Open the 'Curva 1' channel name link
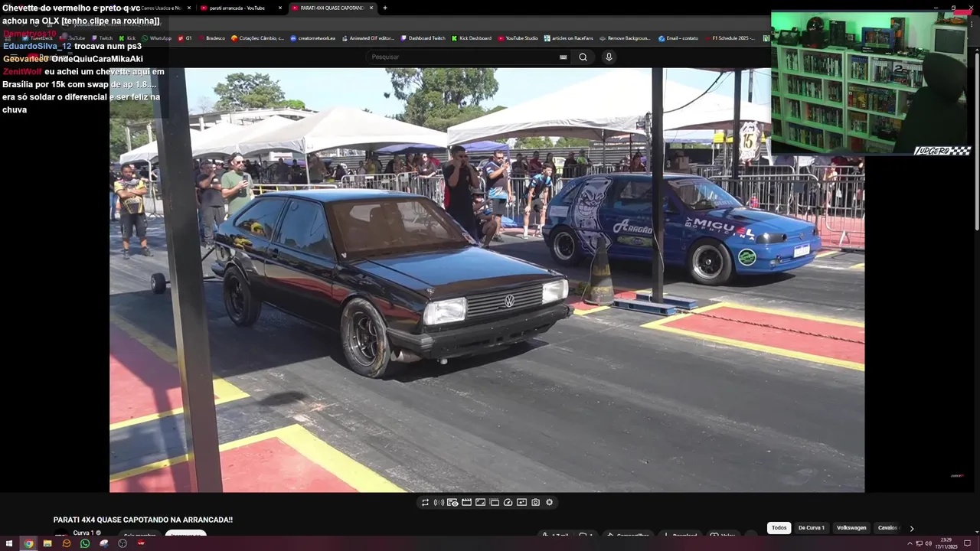Image resolution: width=980 pixels, height=551 pixels. [83, 533]
